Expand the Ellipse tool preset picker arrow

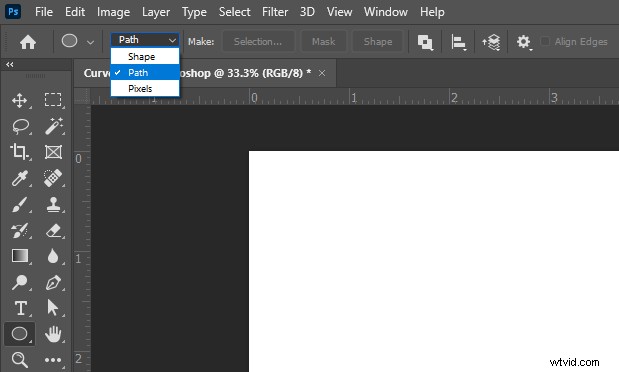(x=90, y=42)
